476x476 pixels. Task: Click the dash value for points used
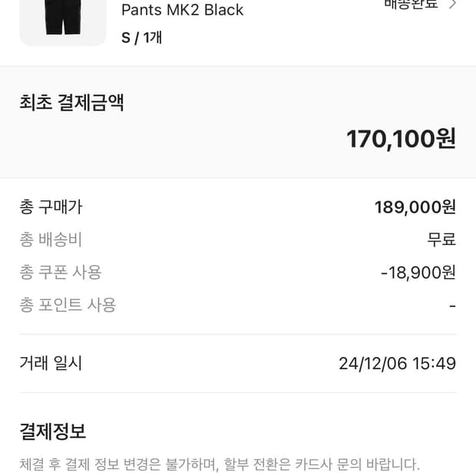coord(452,306)
